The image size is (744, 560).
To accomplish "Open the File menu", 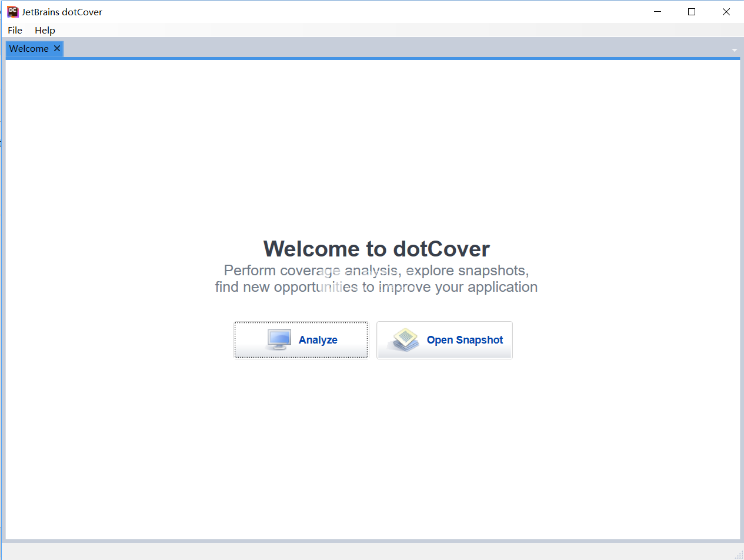I will [15, 30].
